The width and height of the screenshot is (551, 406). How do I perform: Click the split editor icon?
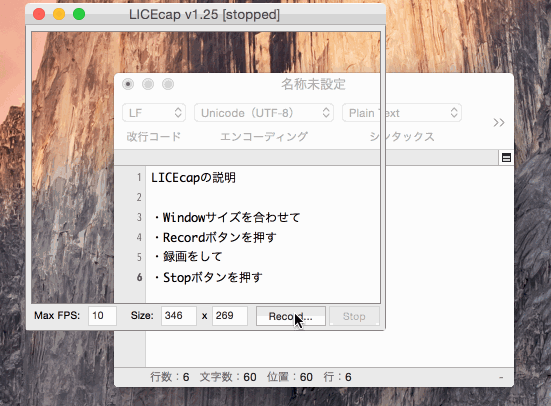pos(506,158)
